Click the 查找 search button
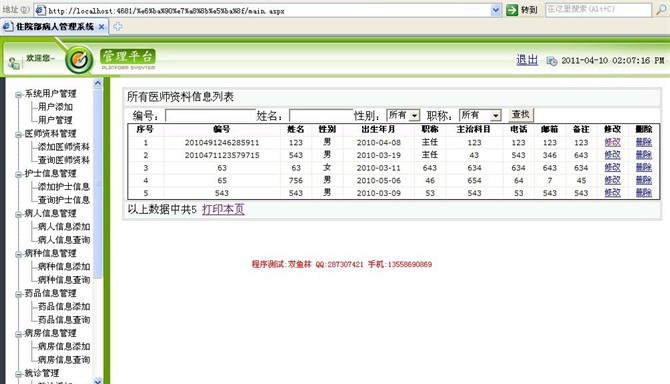Viewport: 670px width, 384px height. pos(521,114)
